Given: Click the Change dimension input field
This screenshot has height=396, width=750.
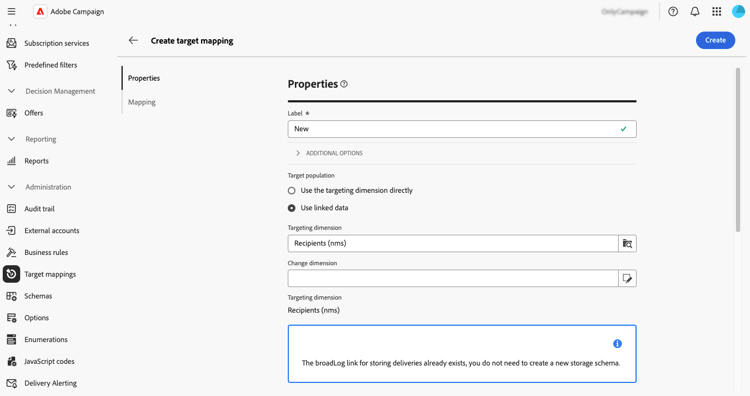Looking at the screenshot, I should (453, 278).
